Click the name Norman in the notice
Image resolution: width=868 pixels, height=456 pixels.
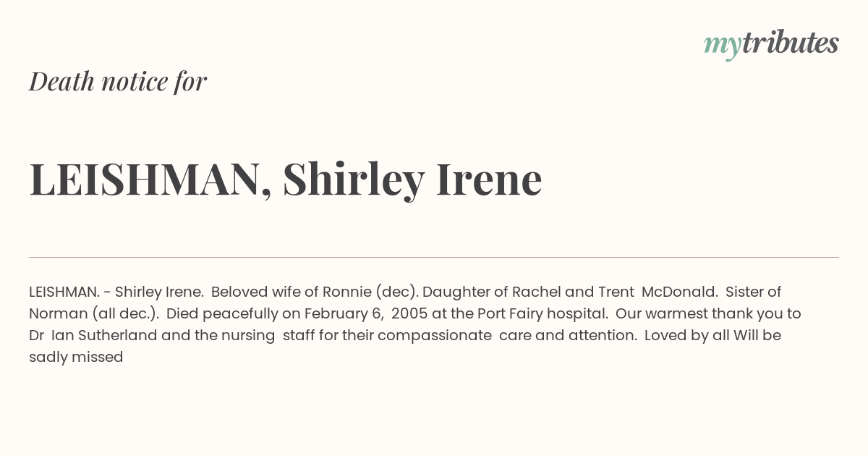click(x=58, y=313)
